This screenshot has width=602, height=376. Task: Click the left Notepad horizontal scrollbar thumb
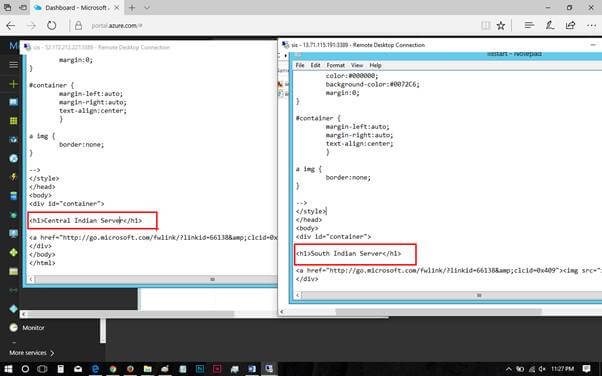point(212,280)
